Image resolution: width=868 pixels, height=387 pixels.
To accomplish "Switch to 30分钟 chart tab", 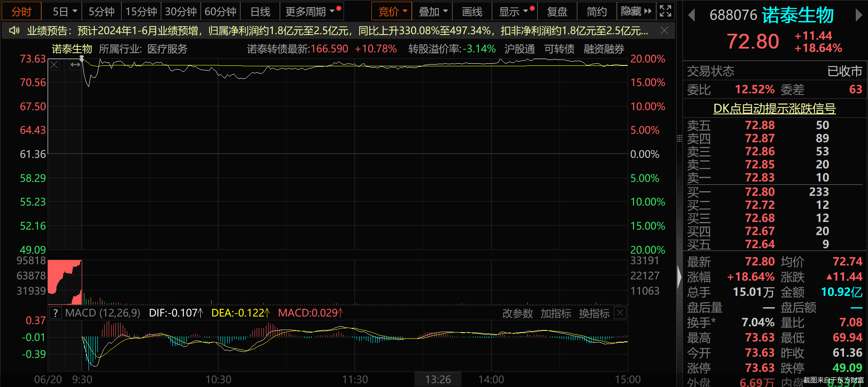I will (181, 11).
